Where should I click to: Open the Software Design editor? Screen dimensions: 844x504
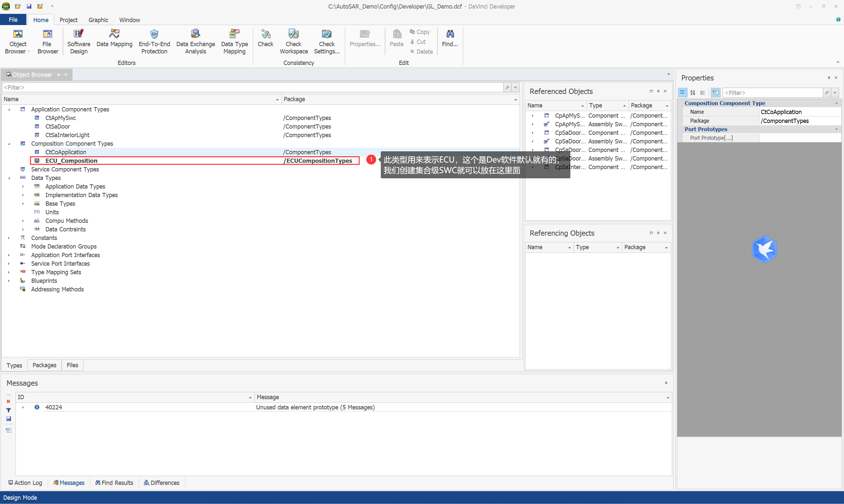tap(78, 42)
